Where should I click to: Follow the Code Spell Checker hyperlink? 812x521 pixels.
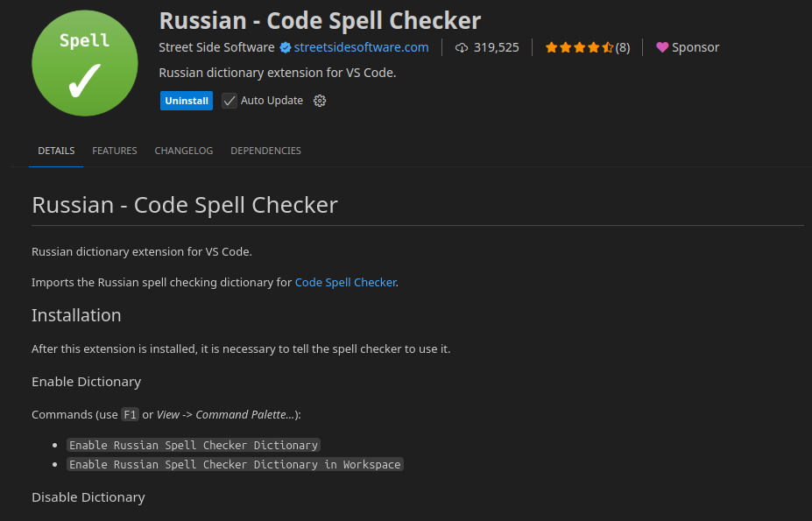click(345, 283)
